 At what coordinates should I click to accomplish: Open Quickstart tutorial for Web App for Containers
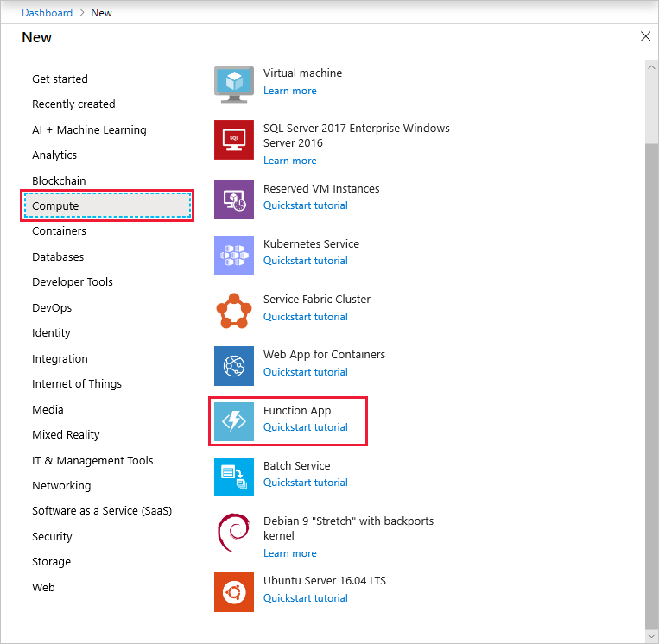(x=306, y=372)
